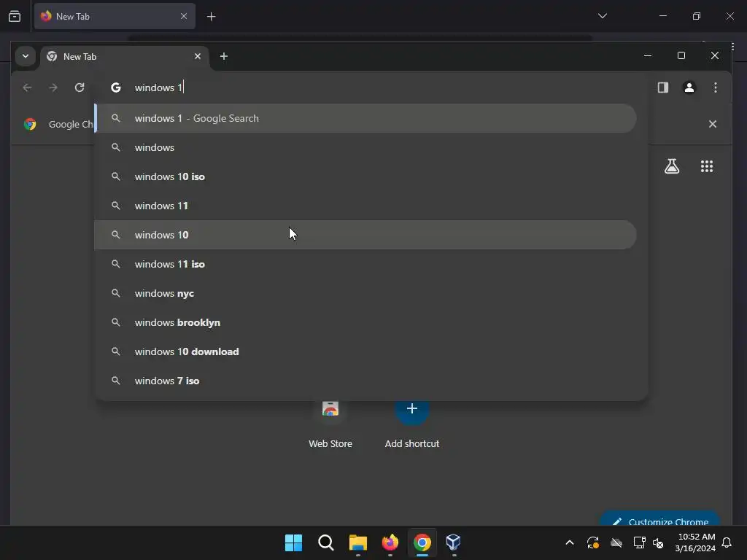Choose the 'windows brooklyn' suggestion
The height and width of the screenshot is (560, 747).
pos(365,322)
